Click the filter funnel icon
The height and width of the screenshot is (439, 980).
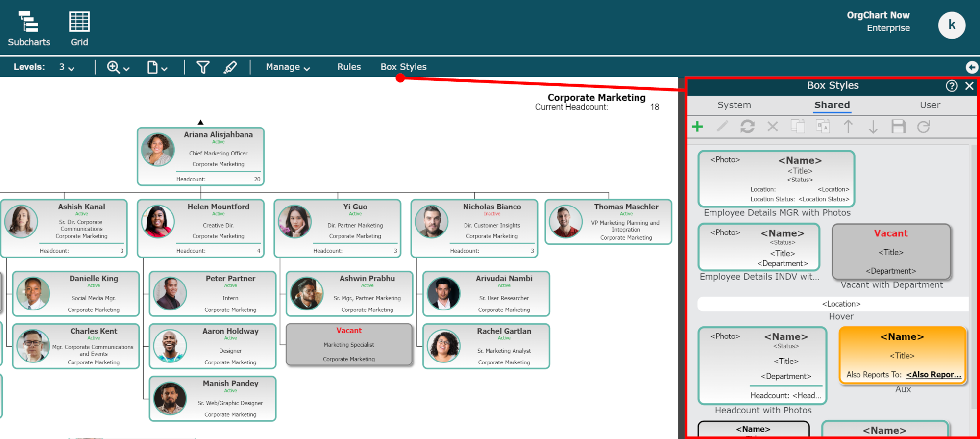(x=203, y=67)
